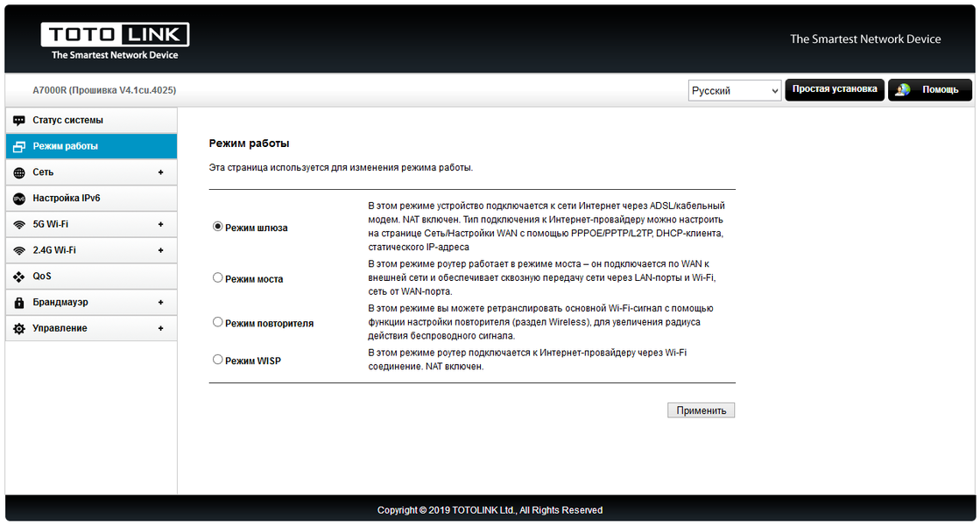Click the Режим WISP label text
980x525 pixels.
coord(253,360)
